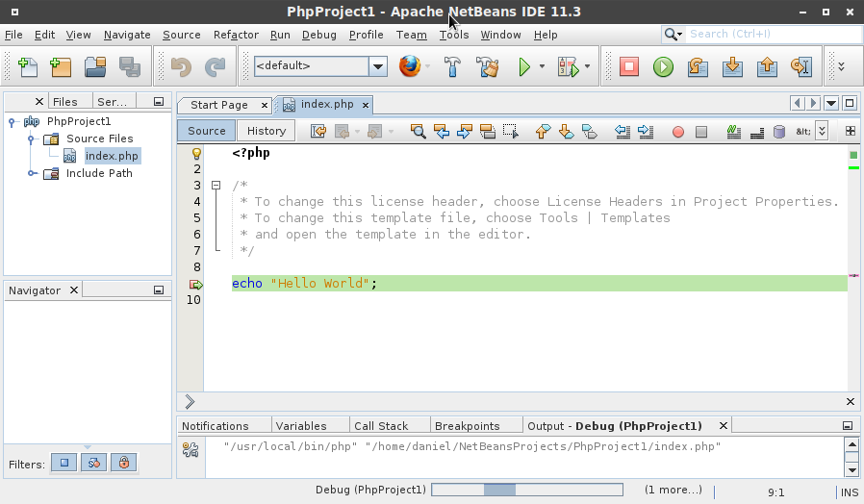This screenshot has width=864, height=504.
Task: Click Next Bookmark icon
Action: [x=566, y=131]
